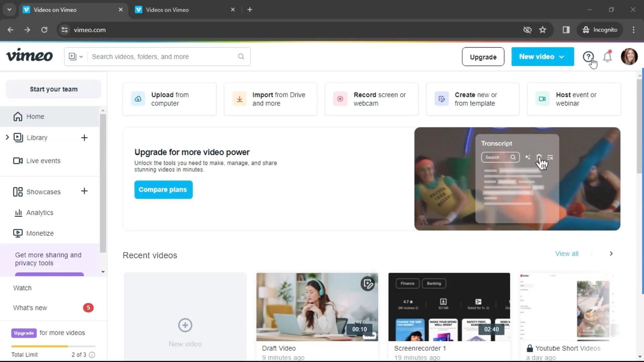Click the profile avatar picture
The height and width of the screenshot is (362, 644).
coord(629,57)
